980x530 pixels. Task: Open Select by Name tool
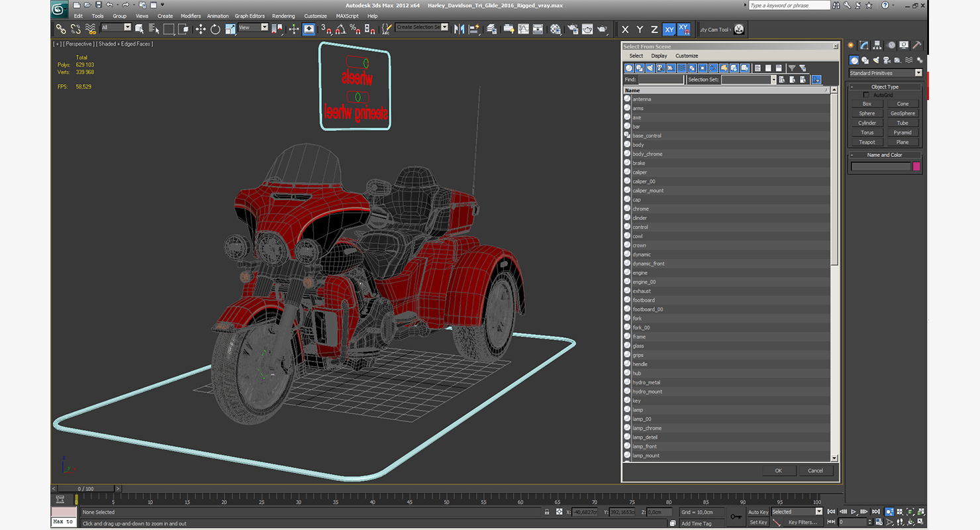[x=154, y=29]
